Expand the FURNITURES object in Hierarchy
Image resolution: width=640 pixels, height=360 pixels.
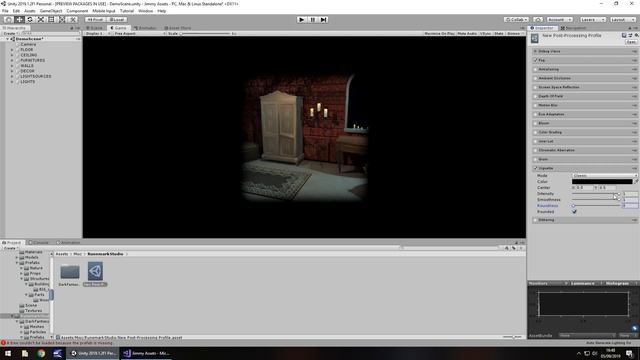12,60
